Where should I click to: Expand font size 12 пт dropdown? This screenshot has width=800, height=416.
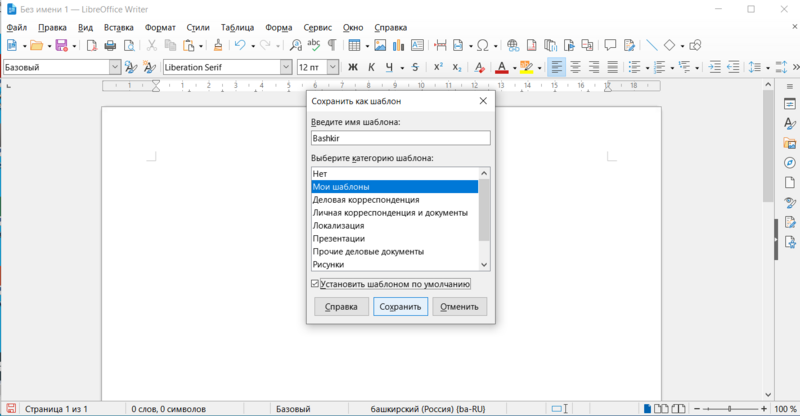pyautogui.click(x=333, y=67)
